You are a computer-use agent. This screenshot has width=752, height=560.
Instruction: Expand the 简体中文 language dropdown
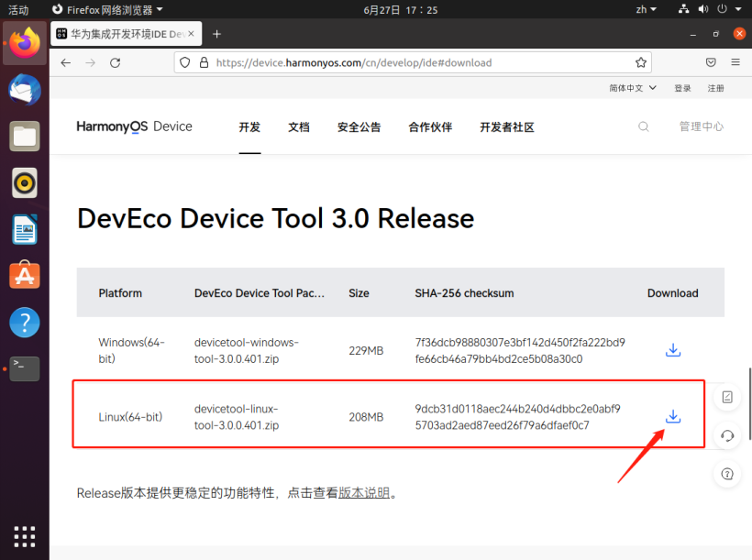pos(633,88)
